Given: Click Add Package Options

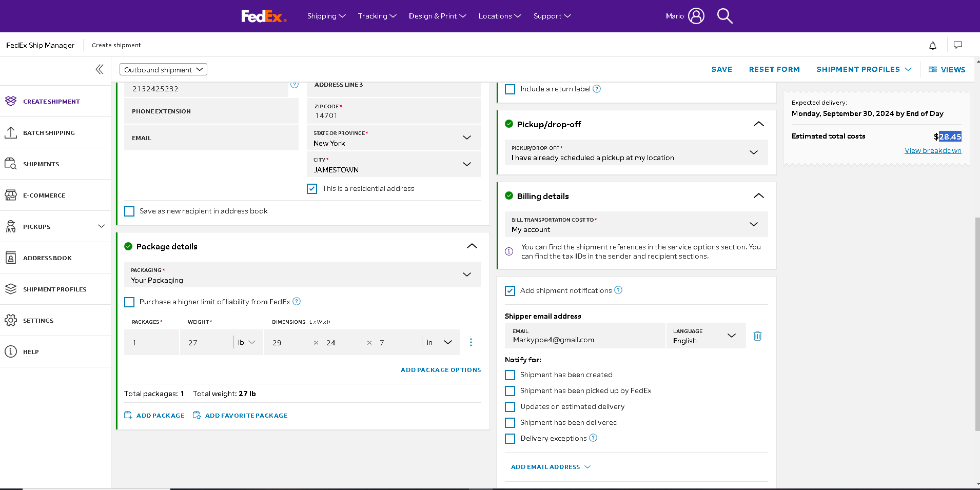Looking at the screenshot, I should tap(441, 370).
